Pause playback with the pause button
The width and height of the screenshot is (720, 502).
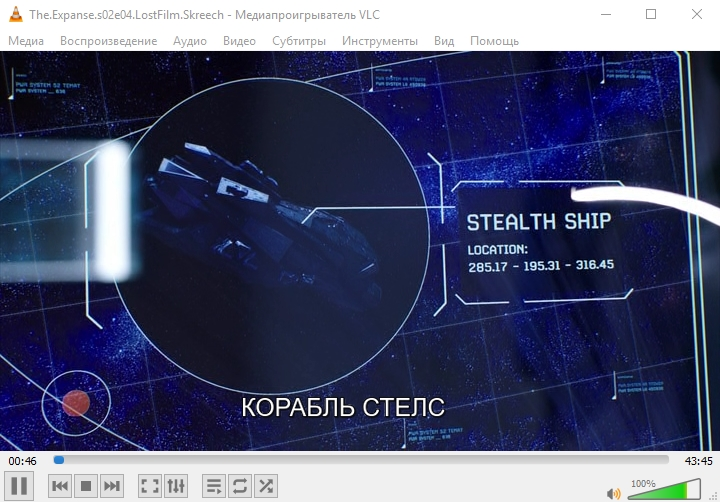(19, 485)
